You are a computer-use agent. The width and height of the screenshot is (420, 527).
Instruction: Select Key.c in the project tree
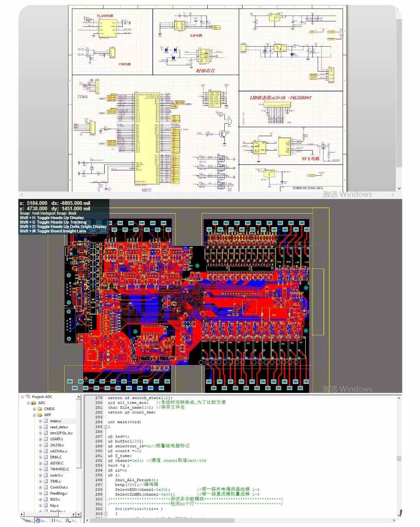[x=54, y=505]
